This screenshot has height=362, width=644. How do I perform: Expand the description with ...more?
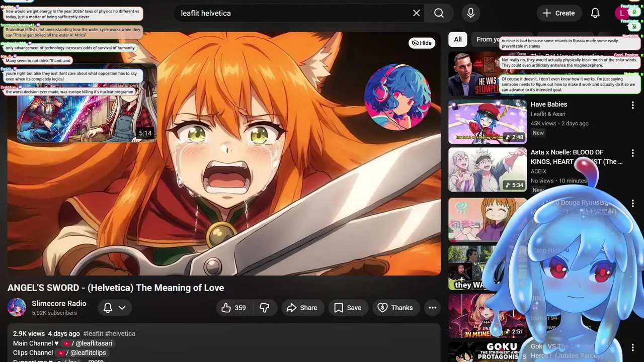click(96, 360)
